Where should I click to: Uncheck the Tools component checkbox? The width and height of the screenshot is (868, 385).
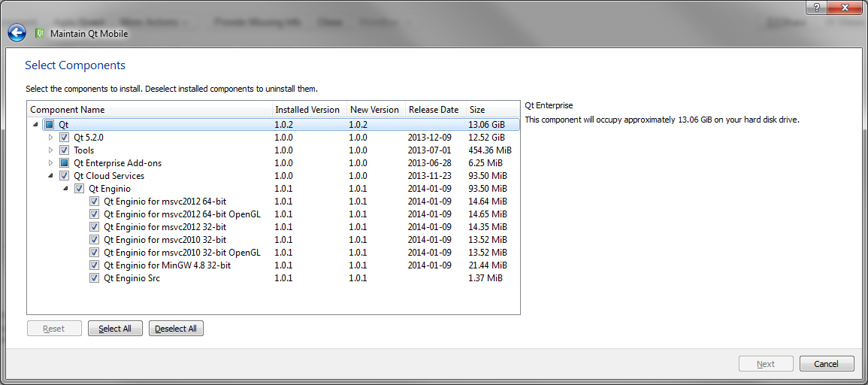[x=64, y=150]
